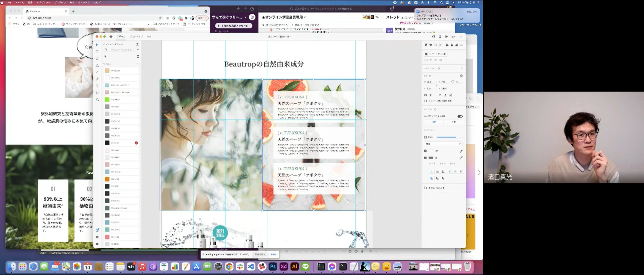Switch to the Share tab in XD
This screenshot has width=644, height=275.
[x=149, y=37]
